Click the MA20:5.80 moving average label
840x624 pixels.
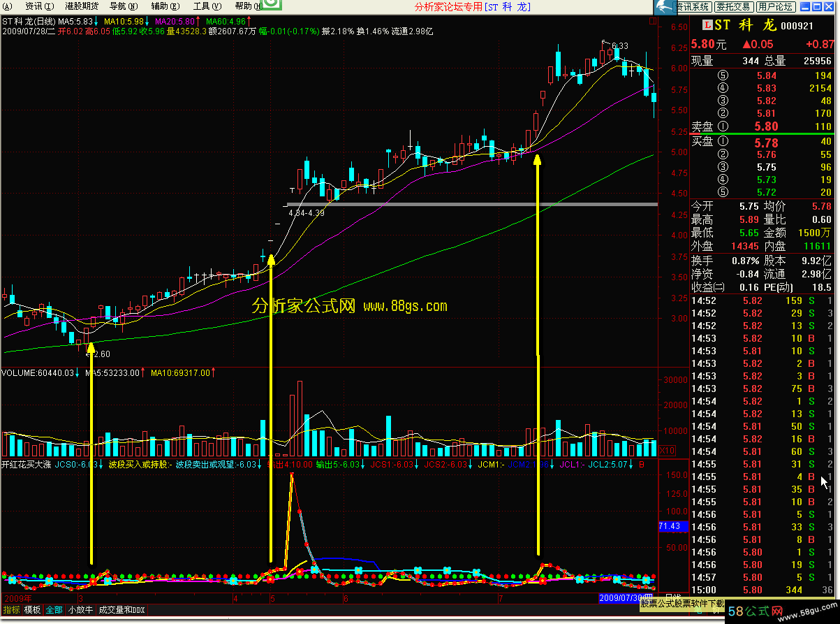click(x=176, y=22)
